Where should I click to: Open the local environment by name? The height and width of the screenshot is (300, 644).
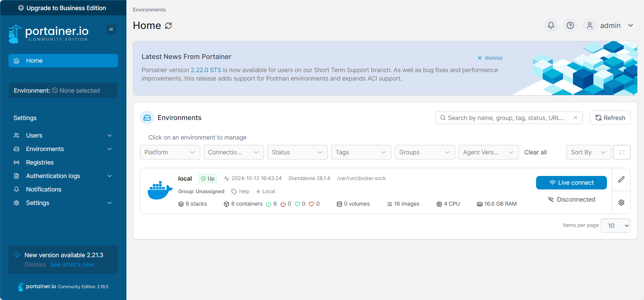click(x=185, y=179)
